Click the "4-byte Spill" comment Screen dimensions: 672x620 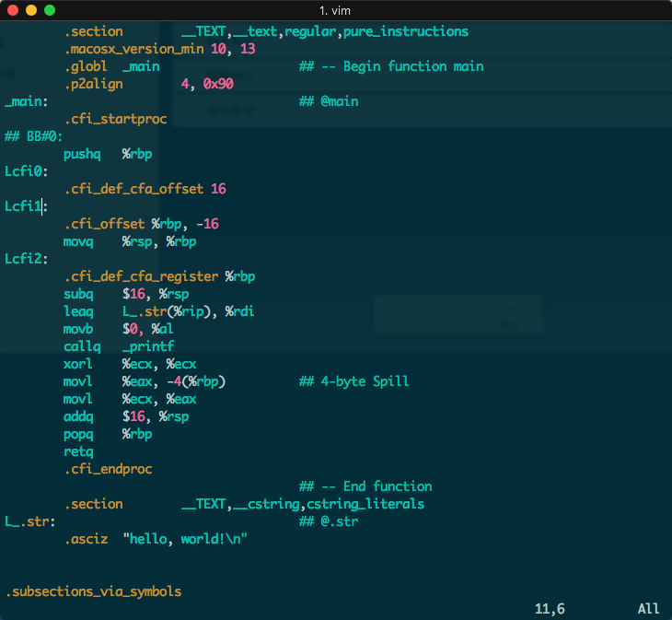click(354, 381)
